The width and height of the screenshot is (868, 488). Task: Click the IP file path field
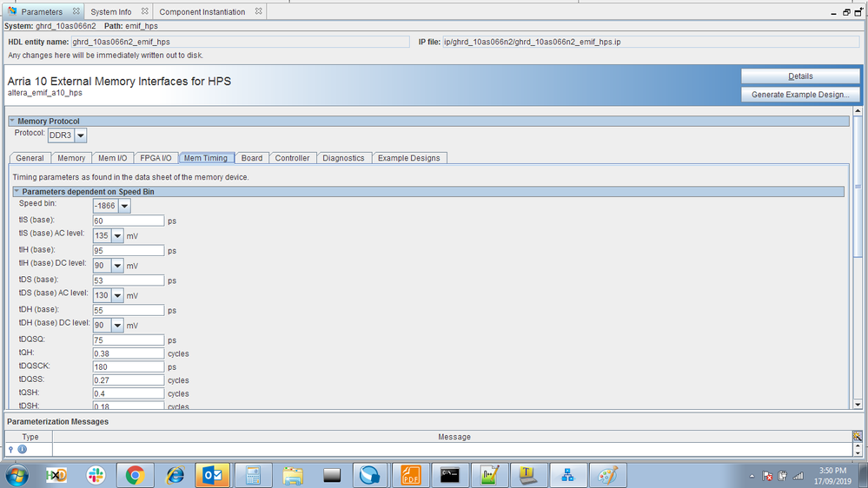point(651,42)
